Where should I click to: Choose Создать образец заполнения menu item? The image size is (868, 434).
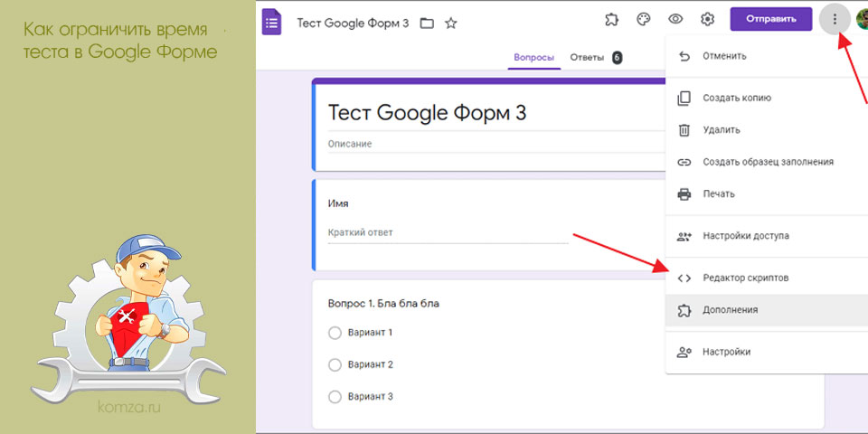767,162
